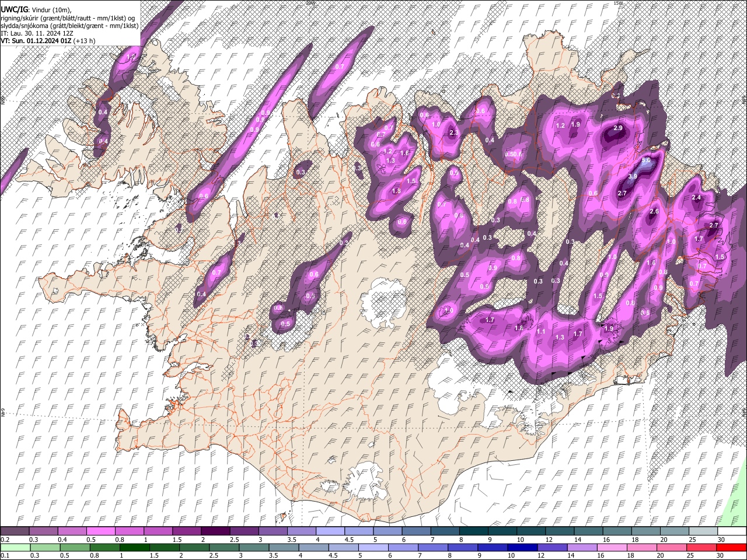
Task: Pick the darkest purple swatch labeled 2 in upper legend
Action: point(215,531)
